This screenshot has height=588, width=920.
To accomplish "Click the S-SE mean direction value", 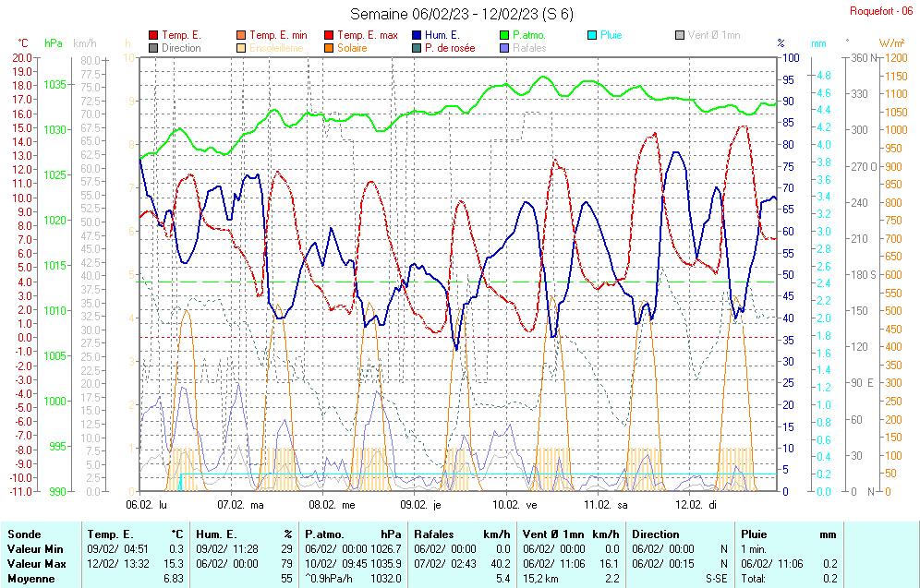I will tap(717, 578).
